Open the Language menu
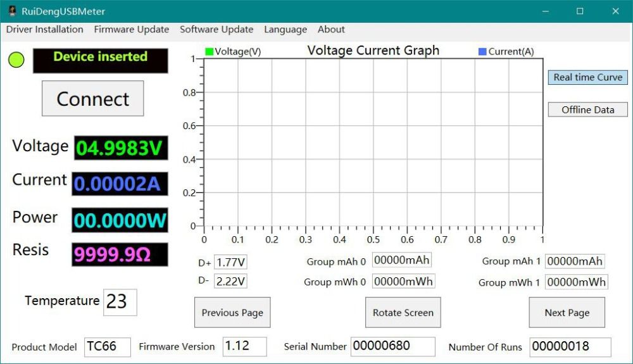Image resolution: width=633 pixels, height=364 pixels. point(285,29)
